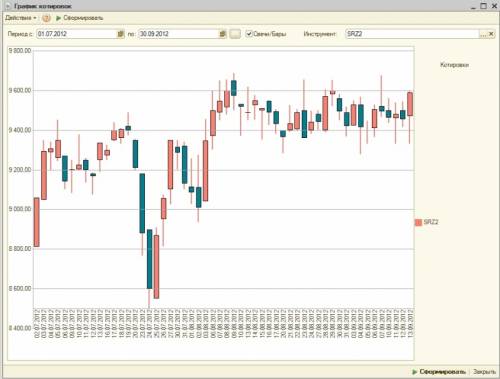Click the lowest candlestick near 8 600
This screenshot has width=500, height=379.
click(x=156, y=267)
